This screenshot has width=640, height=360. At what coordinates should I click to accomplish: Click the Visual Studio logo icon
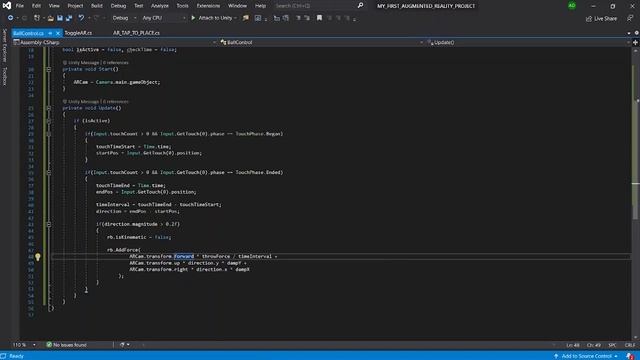pos(7,5)
